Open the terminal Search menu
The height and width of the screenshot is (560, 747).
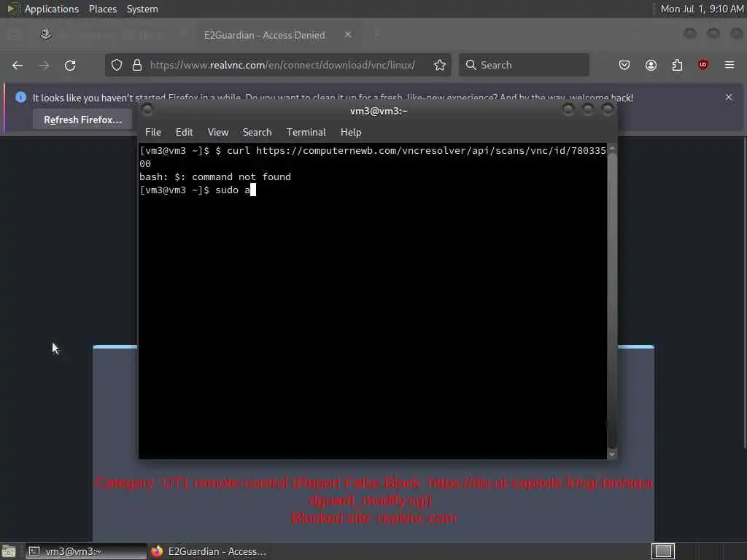[258, 133]
